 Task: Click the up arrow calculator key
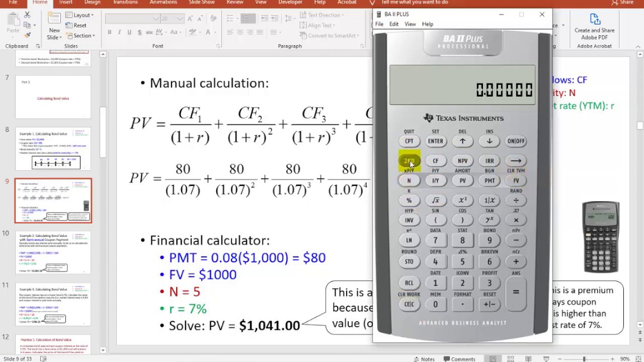pos(462,141)
